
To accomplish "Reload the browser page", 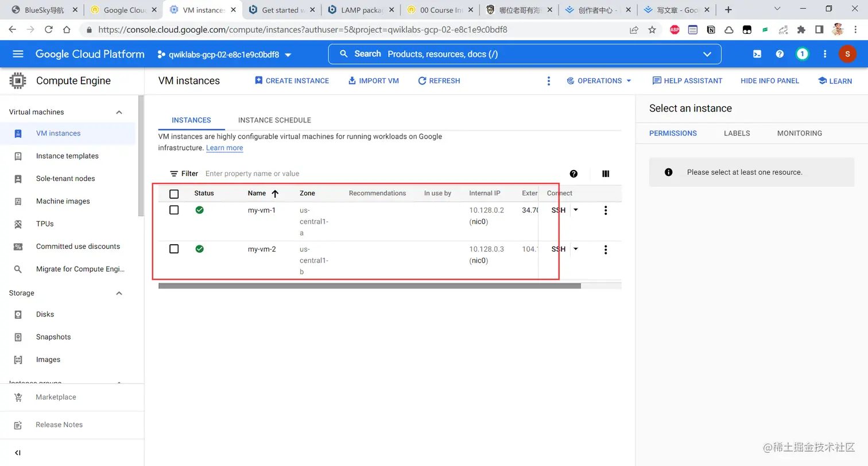I will pyautogui.click(x=49, y=30).
